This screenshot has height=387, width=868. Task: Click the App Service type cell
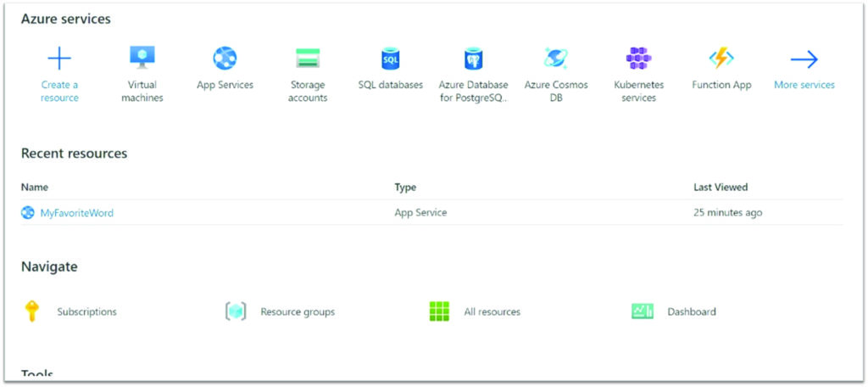point(420,212)
